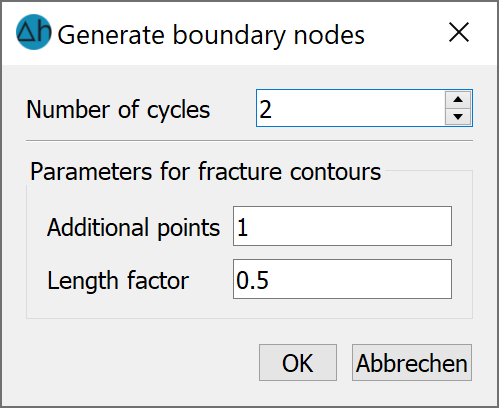The width and height of the screenshot is (499, 408).
Task: Click the Δh application icon in title bar
Action: (x=34, y=32)
